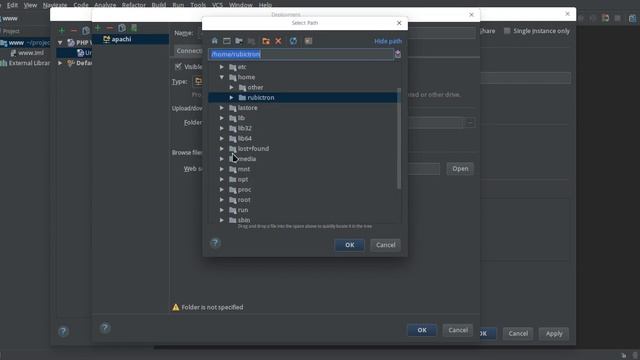640x360 pixels.
Task: Toggle show hidden files icon in Select Path
Action: [x=308, y=41]
